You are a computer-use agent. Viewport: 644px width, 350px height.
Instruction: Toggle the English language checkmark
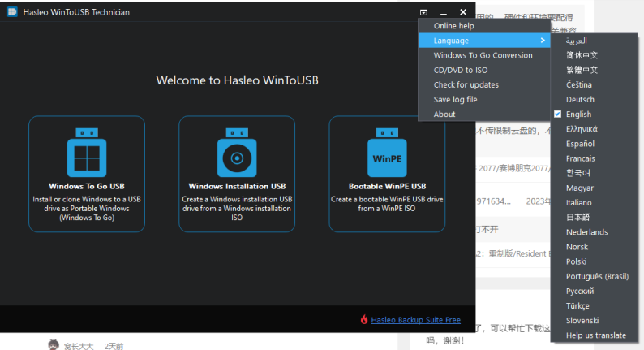[557, 115]
